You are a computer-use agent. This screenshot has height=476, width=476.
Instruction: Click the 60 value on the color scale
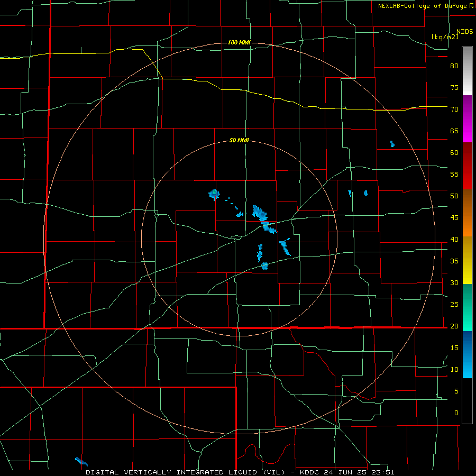454,153
